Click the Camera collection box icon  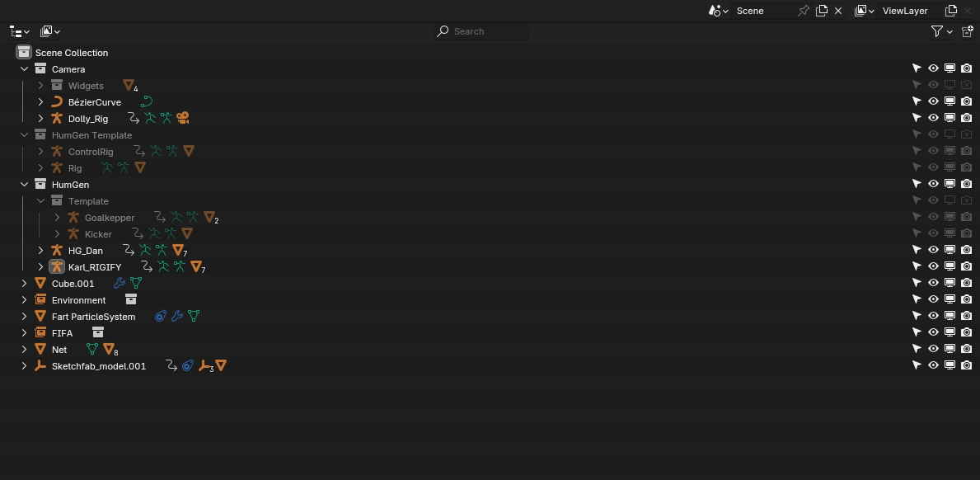tap(40, 68)
